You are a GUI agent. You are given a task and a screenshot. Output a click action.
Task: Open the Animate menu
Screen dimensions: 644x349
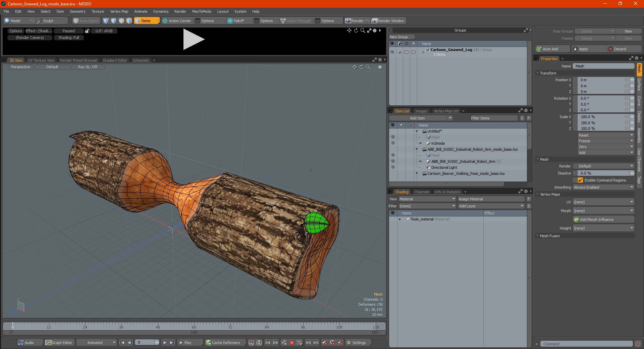pyautogui.click(x=141, y=11)
